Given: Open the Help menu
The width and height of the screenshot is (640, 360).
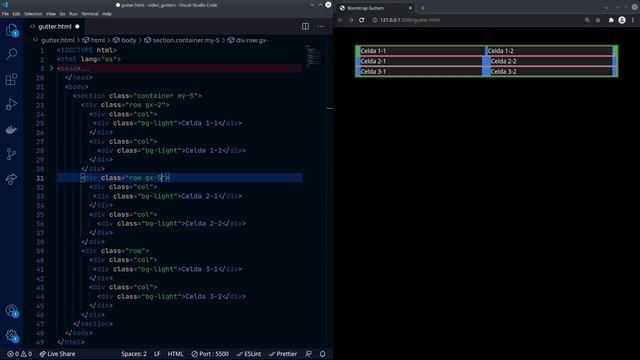Looking at the screenshot, I should pyautogui.click(x=107, y=14).
